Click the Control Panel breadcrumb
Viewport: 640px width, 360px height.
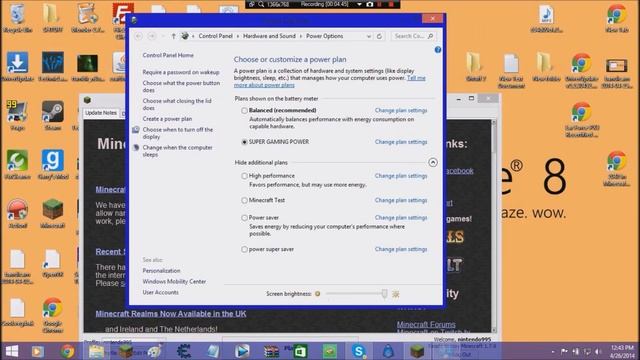coord(216,36)
